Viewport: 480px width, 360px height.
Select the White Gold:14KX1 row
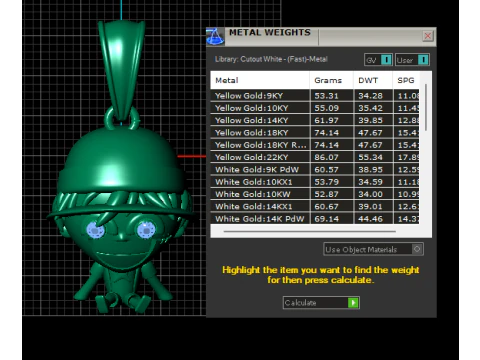315,206
